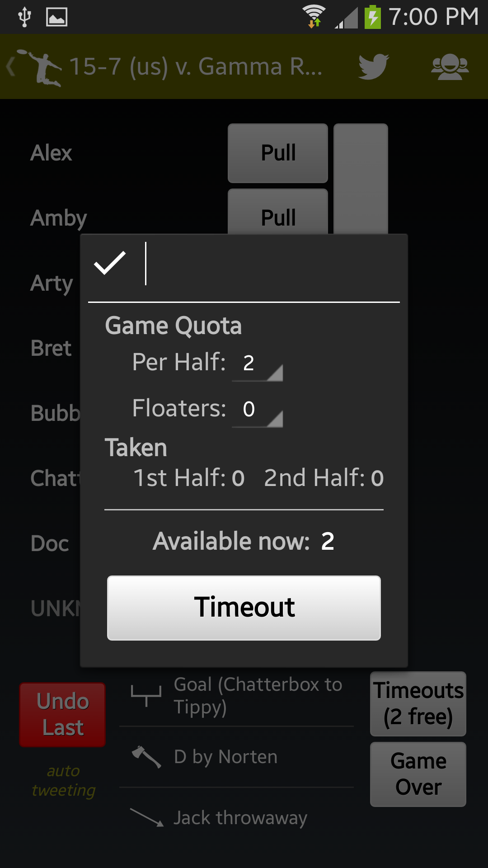The width and height of the screenshot is (488, 868).
Task: Click the Game Over button
Action: click(418, 774)
